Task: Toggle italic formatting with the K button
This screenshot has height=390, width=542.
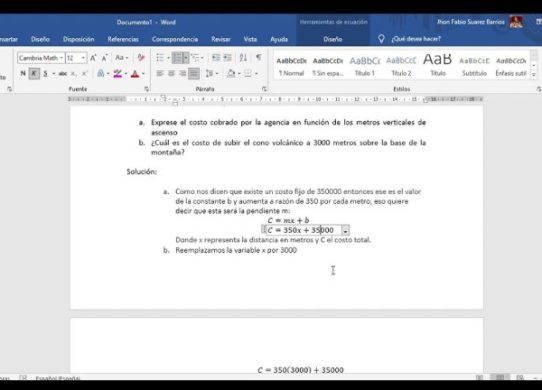Action: coord(34,73)
